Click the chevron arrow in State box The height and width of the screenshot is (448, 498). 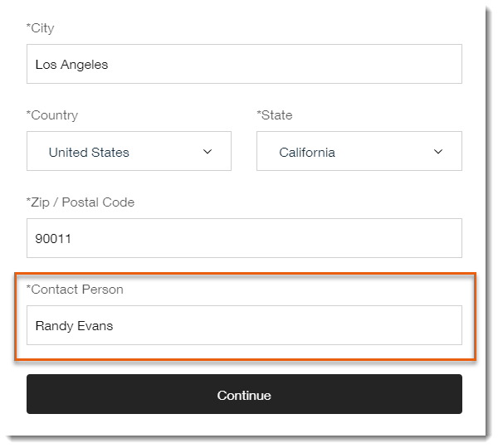(x=438, y=152)
